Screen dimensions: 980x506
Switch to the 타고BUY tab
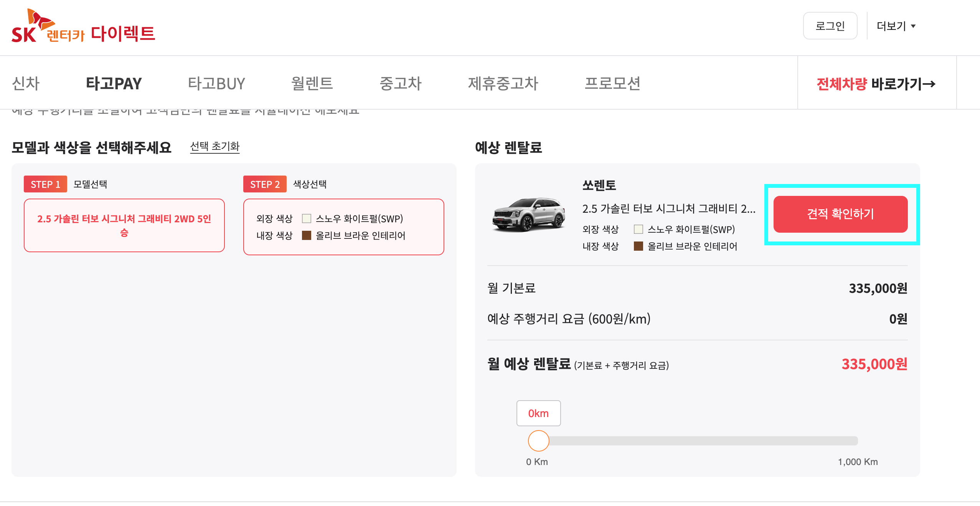point(216,83)
